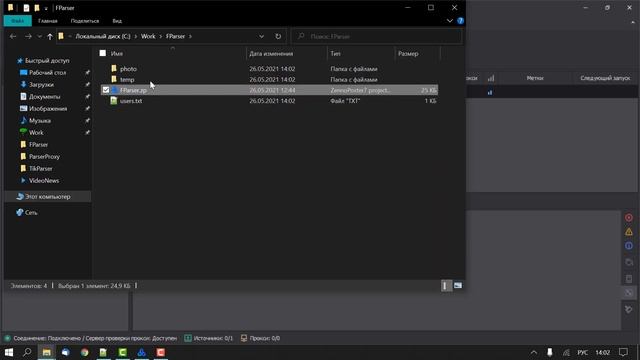Select the FParser.zp project file
The image size is (640, 360).
[x=269, y=90]
